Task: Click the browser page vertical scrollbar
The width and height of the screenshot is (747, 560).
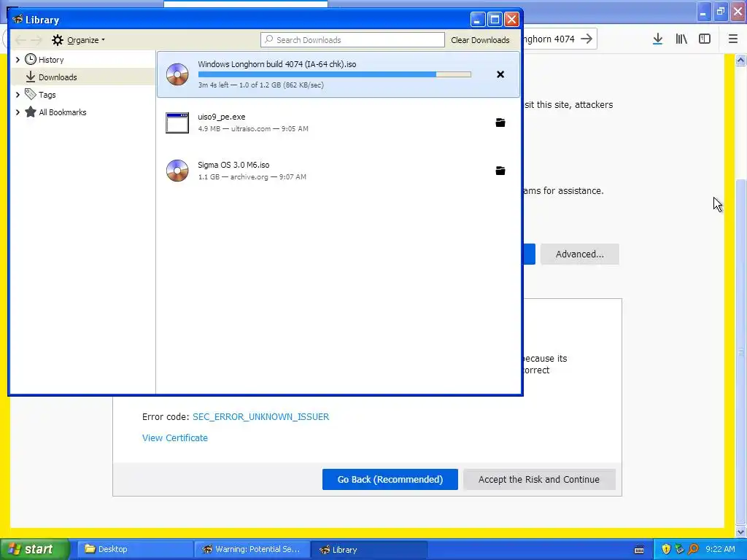Action: pyautogui.click(x=741, y=351)
